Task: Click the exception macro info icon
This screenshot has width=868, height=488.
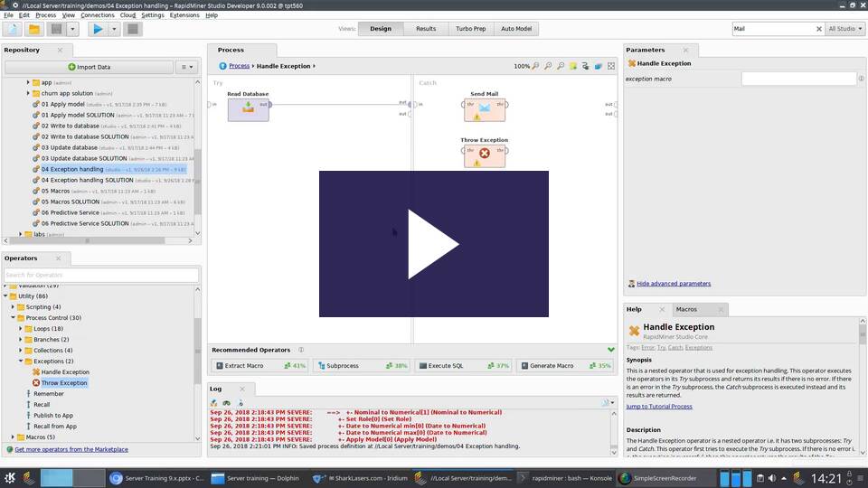Action: [x=862, y=79]
